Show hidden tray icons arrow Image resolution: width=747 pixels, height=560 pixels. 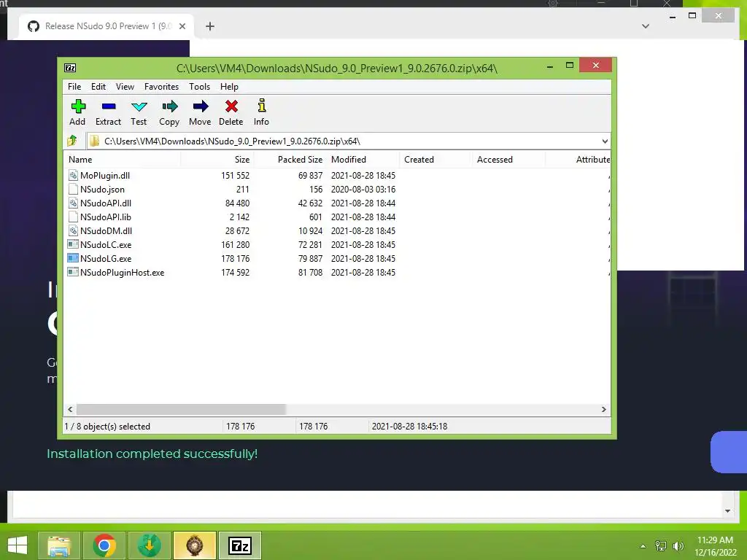tap(643, 546)
